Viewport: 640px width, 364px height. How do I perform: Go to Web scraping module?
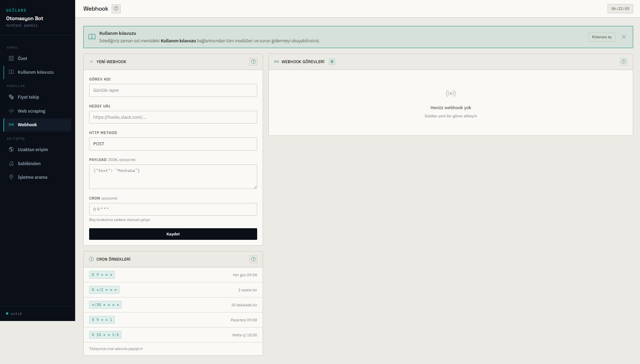(x=38, y=111)
